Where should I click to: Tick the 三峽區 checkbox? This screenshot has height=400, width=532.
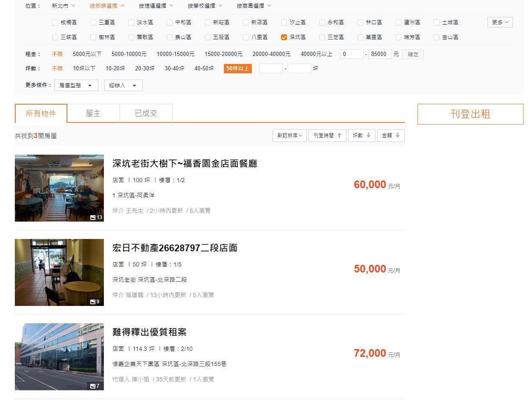55,37
